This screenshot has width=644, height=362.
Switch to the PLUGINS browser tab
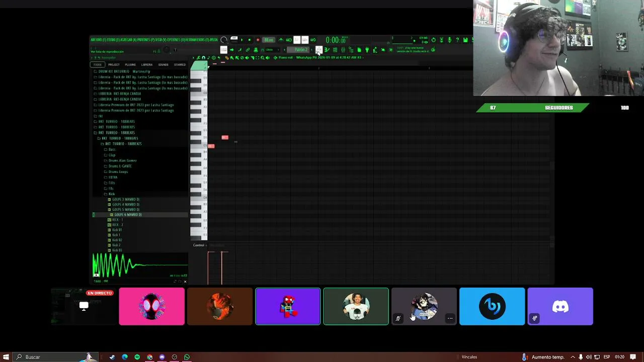tap(130, 64)
